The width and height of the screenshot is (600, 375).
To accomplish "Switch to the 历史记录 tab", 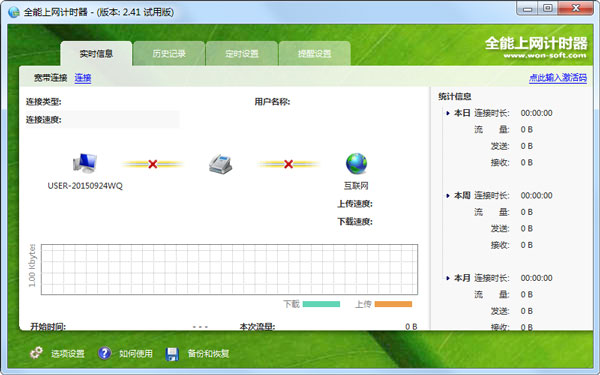I will pyautogui.click(x=169, y=54).
